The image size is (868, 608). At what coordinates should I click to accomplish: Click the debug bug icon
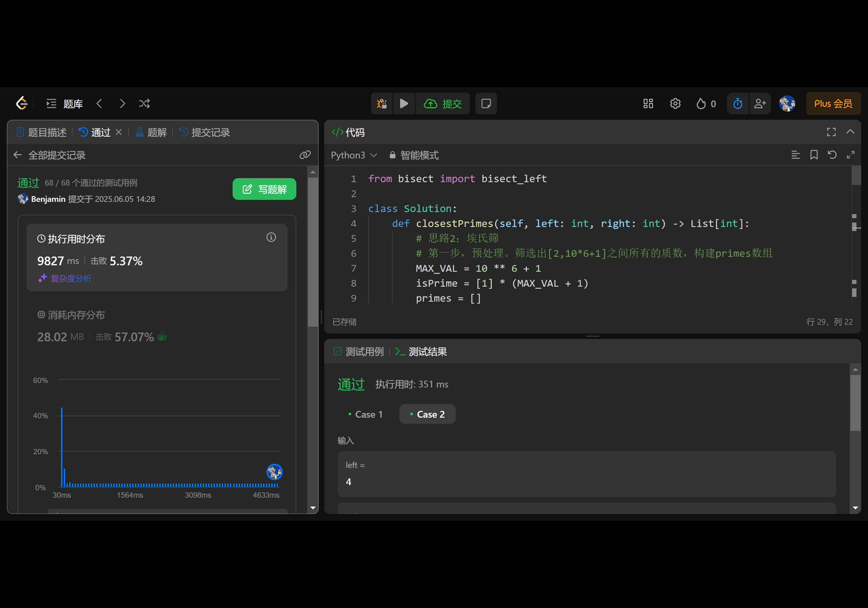pyautogui.click(x=381, y=103)
